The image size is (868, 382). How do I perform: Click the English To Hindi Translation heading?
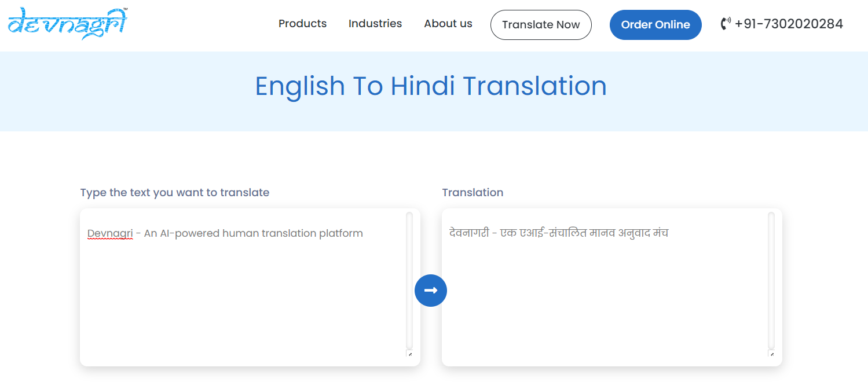(431, 86)
